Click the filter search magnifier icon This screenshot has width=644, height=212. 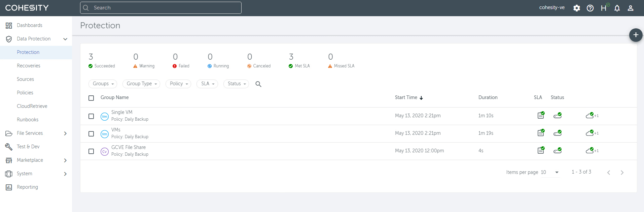tap(258, 84)
